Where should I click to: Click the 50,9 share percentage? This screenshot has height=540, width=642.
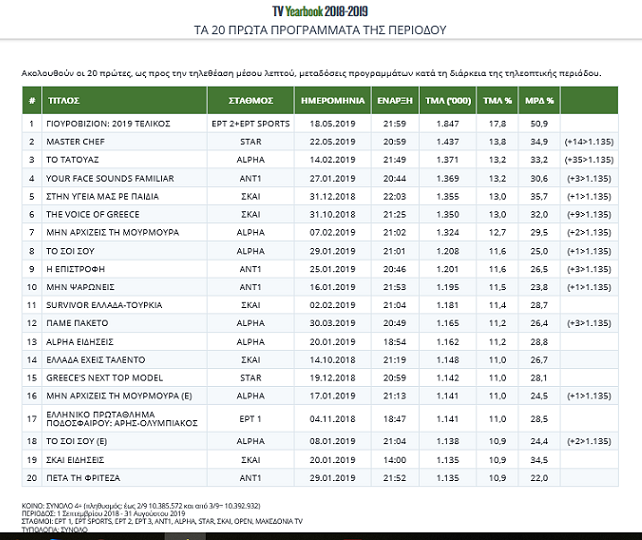(539, 124)
